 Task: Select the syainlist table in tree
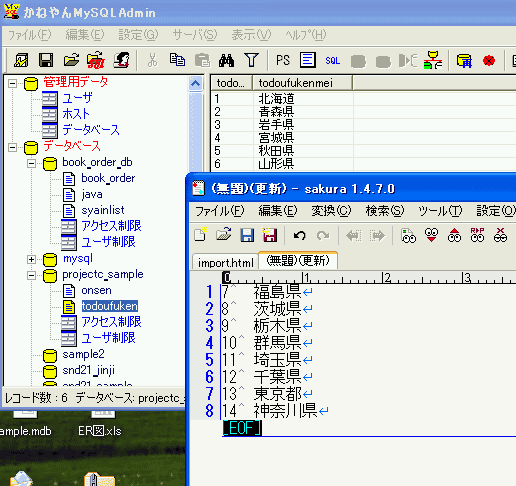103,210
